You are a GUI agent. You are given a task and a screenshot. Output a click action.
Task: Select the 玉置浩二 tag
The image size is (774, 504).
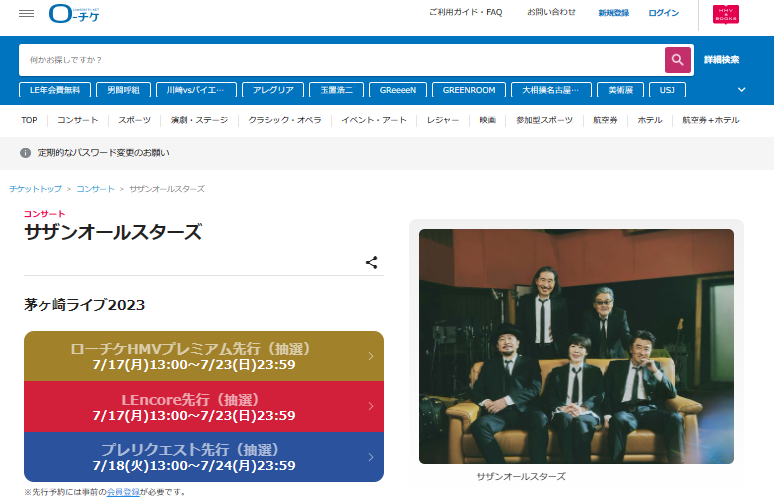pos(337,90)
